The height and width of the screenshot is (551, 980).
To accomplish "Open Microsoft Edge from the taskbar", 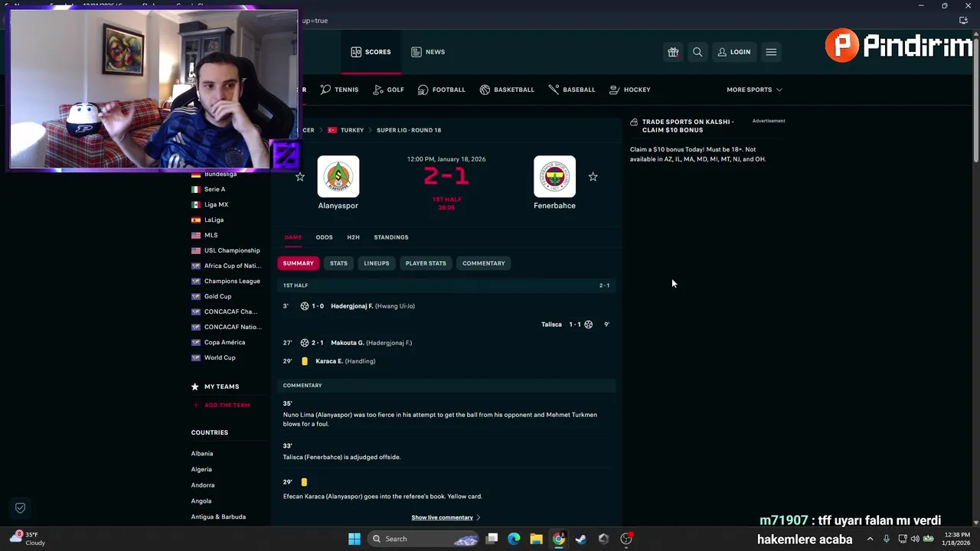I will [x=514, y=539].
